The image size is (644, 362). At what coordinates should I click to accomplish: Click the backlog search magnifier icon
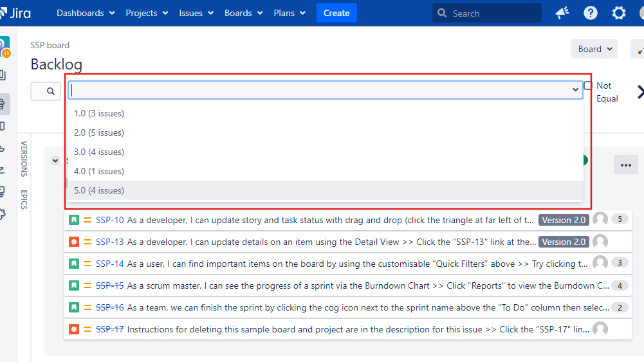[x=51, y=91]
